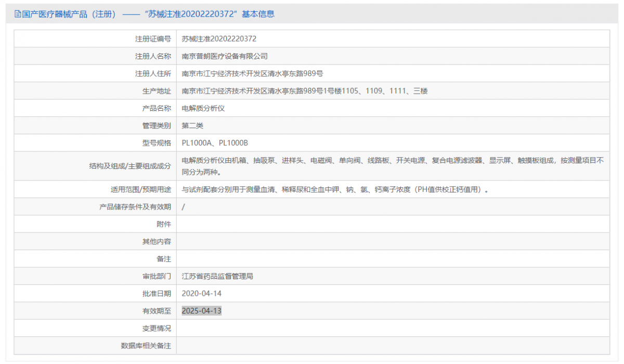This screenshot has width=624, height=364.
Task: Click the 附件 label
Action: coord(164,224)
